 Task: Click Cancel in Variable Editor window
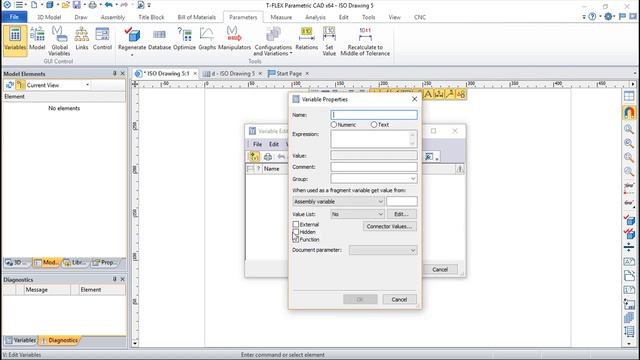(440, 269)
